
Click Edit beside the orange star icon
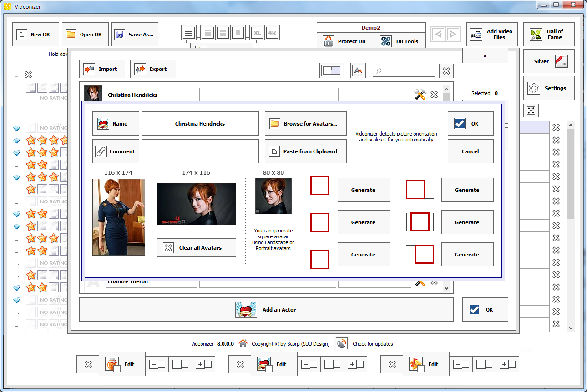pos(426,364)
